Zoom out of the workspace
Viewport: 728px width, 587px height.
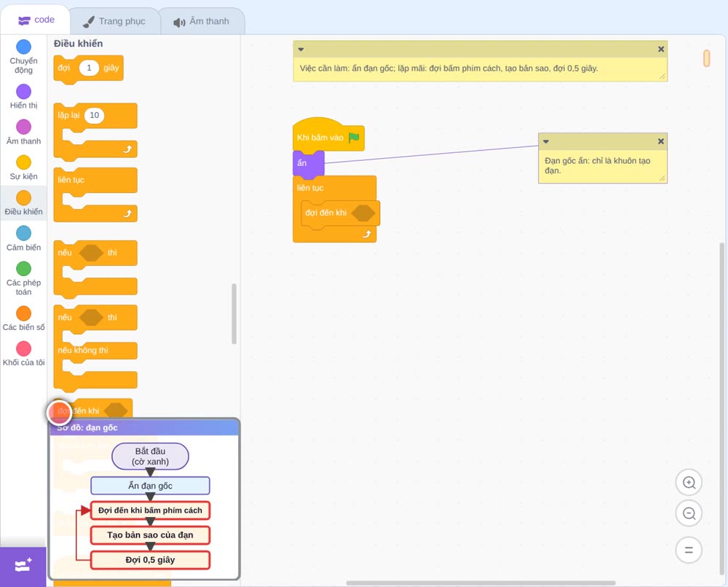pos(689,513)
